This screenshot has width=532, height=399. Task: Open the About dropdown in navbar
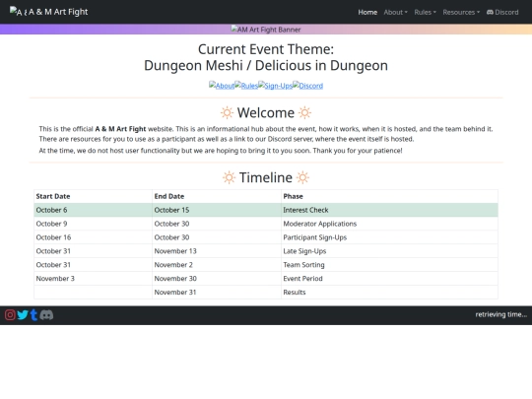click(x=396, y=12)
